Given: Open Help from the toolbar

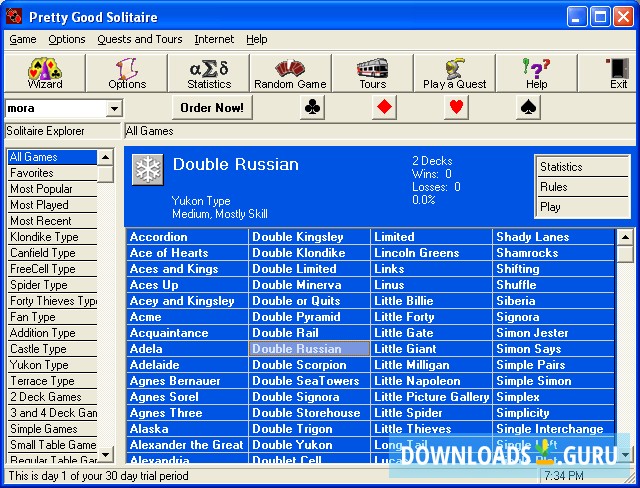Looking at the screenshot, I should coord(536,73).
